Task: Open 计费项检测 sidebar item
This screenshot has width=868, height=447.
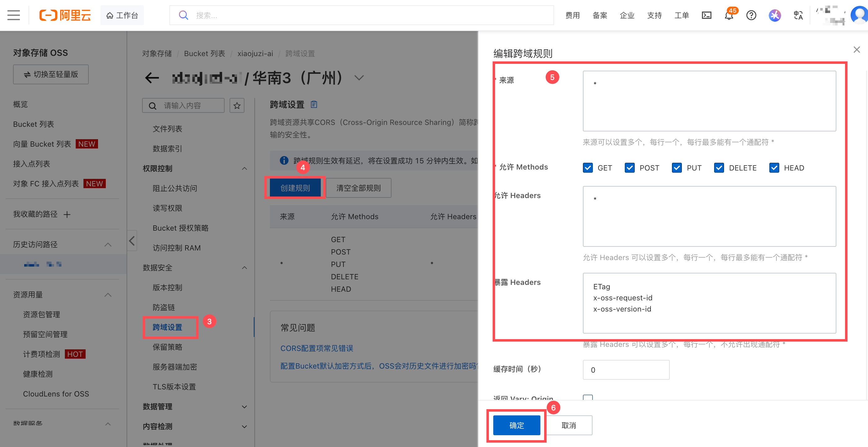Action: pyautogui.click(x=42, y=354)
